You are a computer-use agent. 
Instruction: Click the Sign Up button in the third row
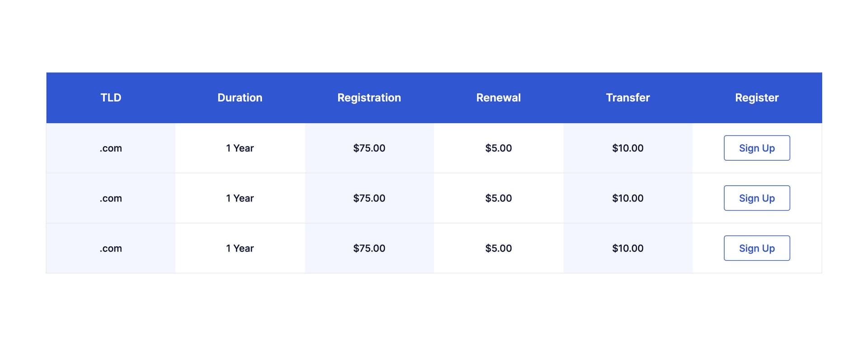click(756, 248)
